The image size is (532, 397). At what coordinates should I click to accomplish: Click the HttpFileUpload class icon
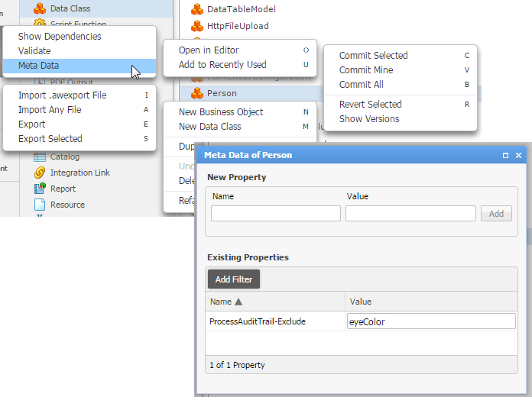click(x=196, y=26)
